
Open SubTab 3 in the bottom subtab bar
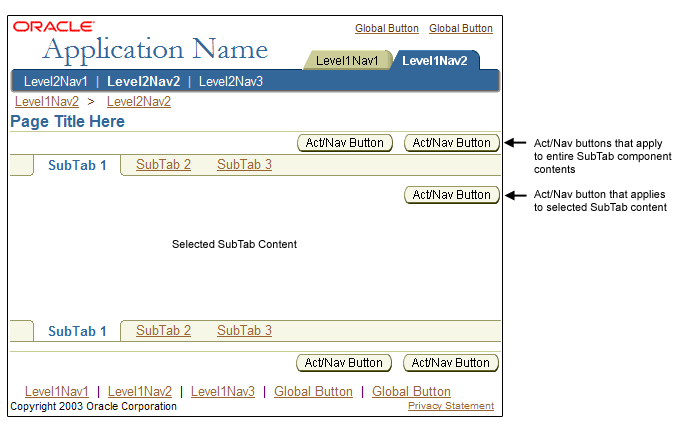pyautogui.click(x=245, y=330)
